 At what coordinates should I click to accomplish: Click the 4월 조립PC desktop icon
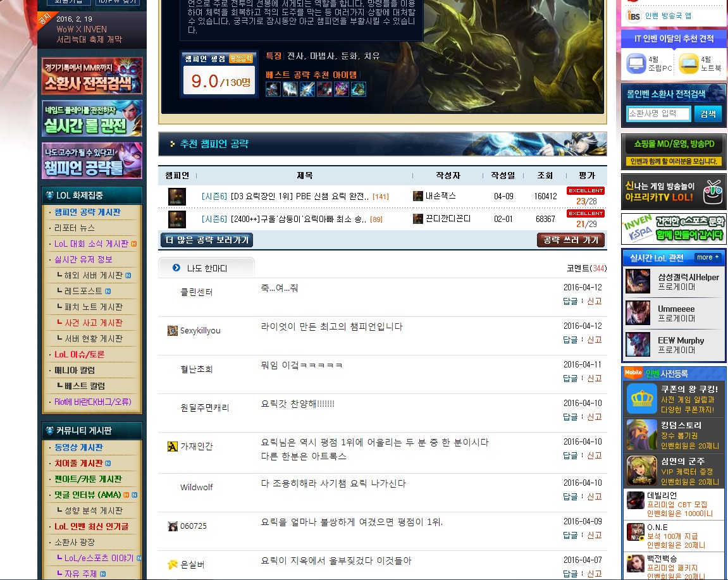tap(636, 64)
